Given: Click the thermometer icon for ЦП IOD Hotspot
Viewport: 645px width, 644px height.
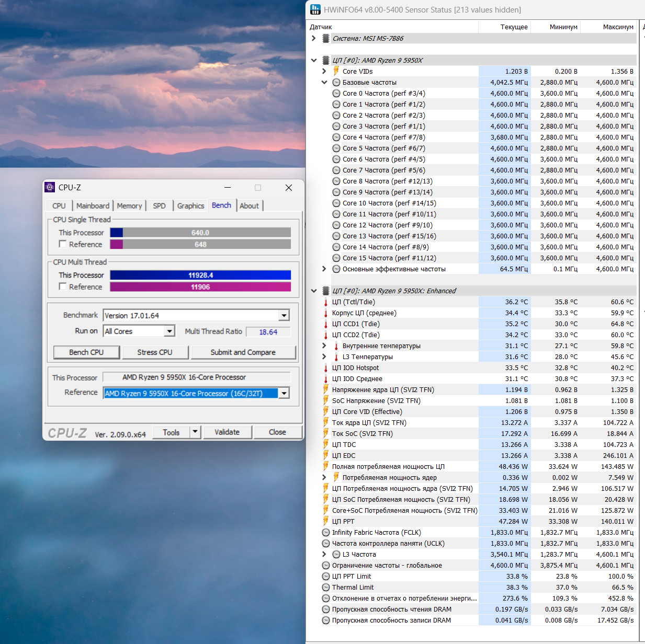Looking at the screenshot, I should (x=326, y=367).
